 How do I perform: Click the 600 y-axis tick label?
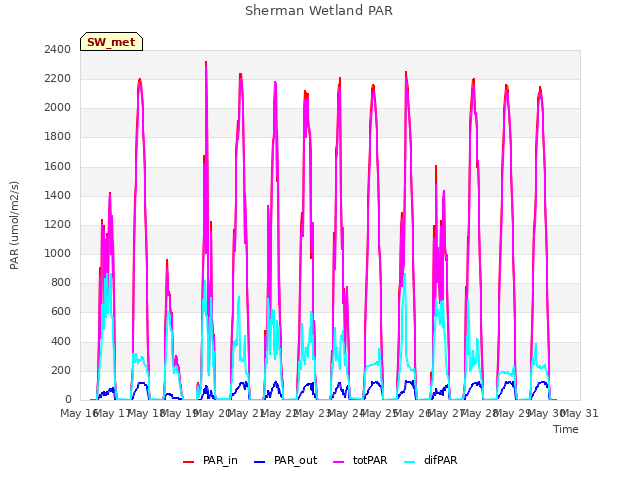coord(61,312)
